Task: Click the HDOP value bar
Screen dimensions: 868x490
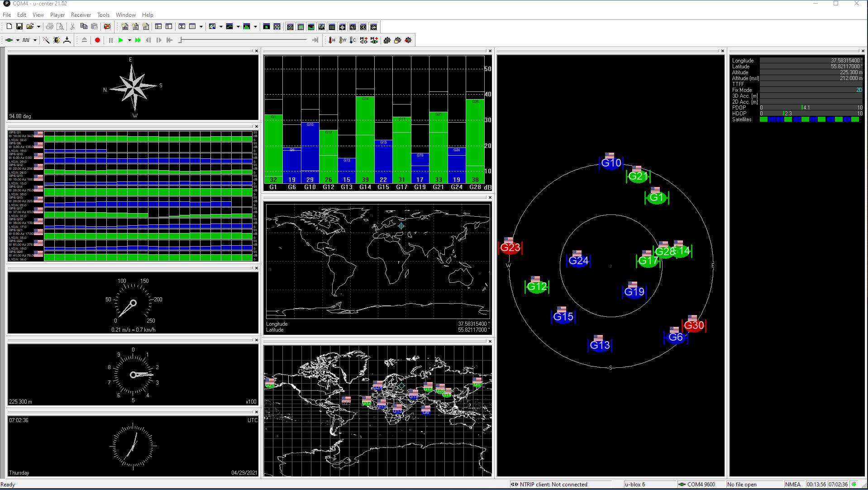Action: [x=811, y=114]
